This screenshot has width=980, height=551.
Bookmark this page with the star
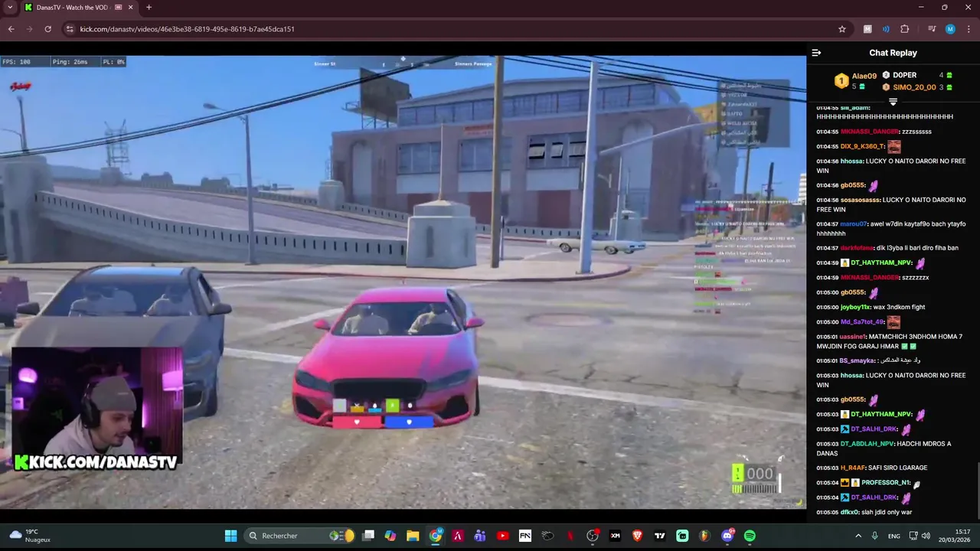click(x=842, y=29)
